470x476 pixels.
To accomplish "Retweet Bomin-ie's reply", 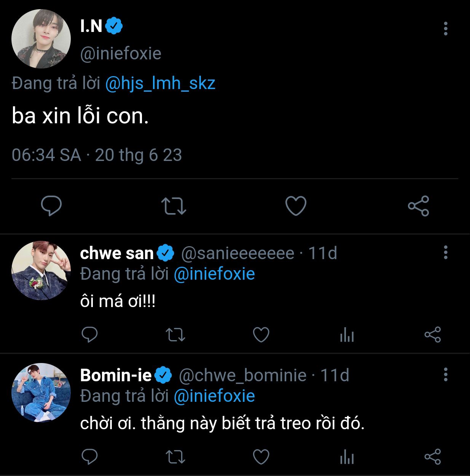I will 175,457.
